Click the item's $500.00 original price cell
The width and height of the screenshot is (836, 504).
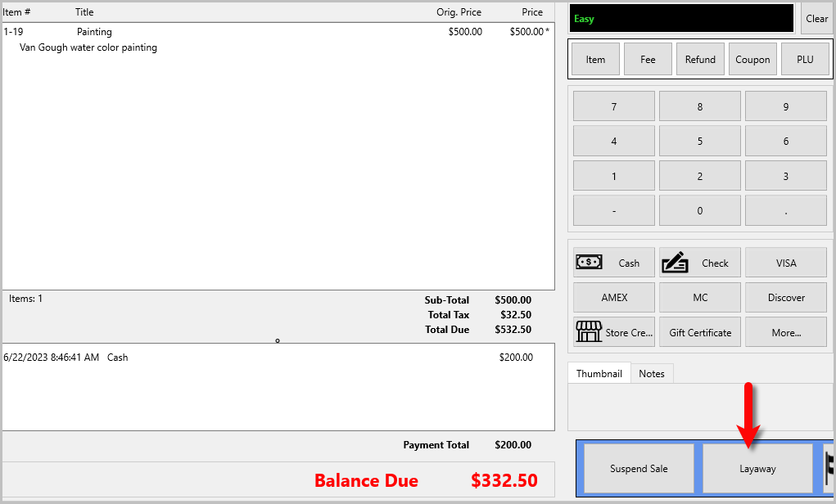pos(465,31)
